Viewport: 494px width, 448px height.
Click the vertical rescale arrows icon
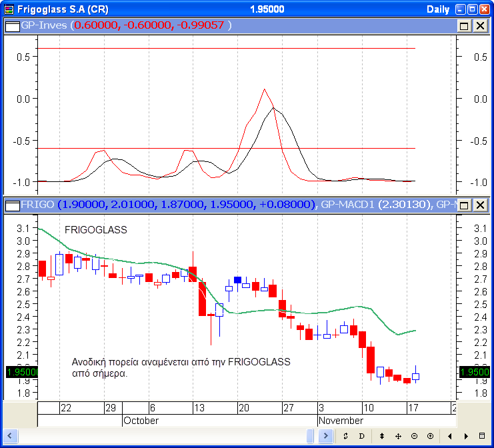click(x=381, y=436)
